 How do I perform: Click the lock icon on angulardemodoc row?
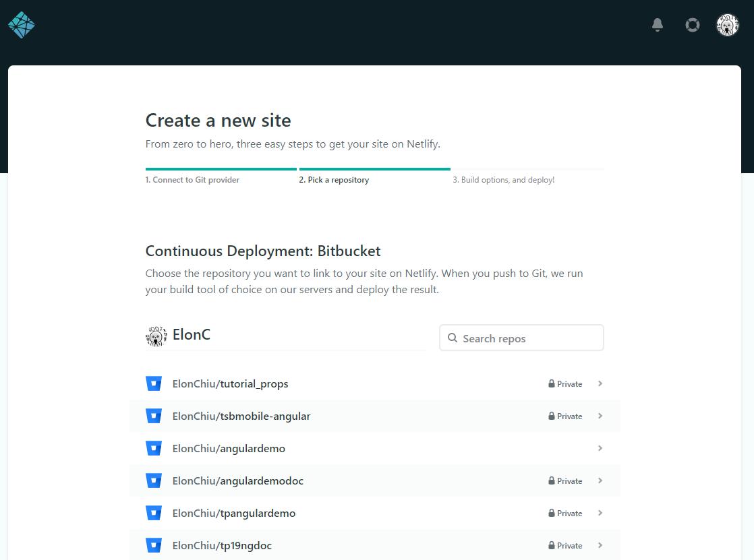pyautogui.click(x=552, y=480)
